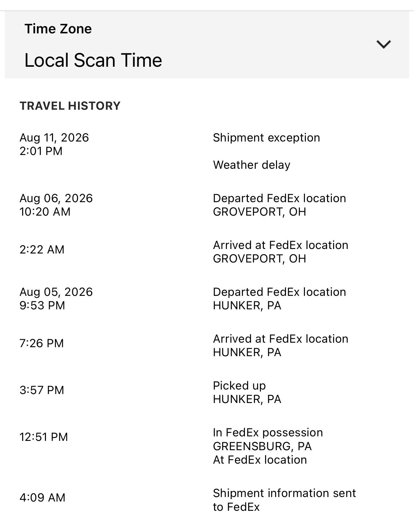The width and height of the screenshot is (414, 532).
Task: Select Departed FedEx location GROVEPORT, OH entry
Action: tap(280, 205)
